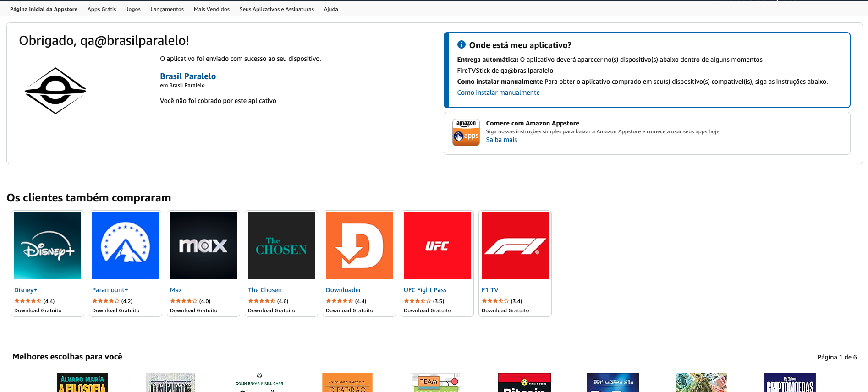This screenshot has width=868, height=392.
Task: Click the Brasil Paralelo logo image
Action: (55, 91)
